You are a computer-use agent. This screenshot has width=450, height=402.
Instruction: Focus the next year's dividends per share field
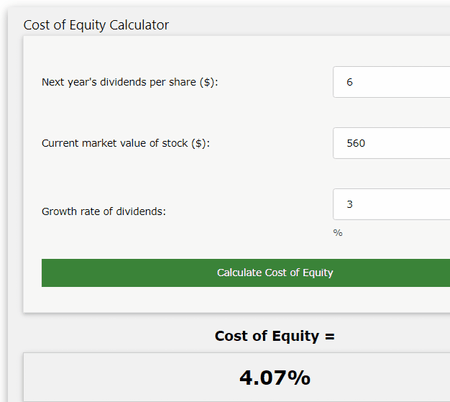click(392, 82)
